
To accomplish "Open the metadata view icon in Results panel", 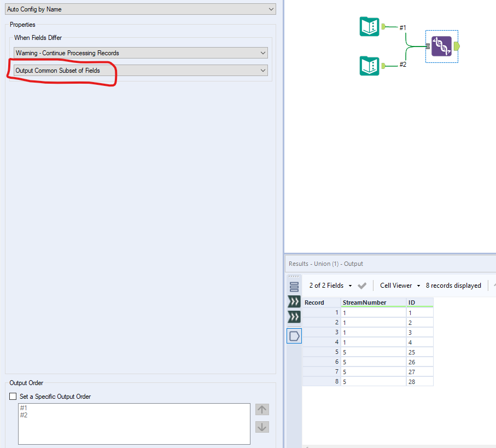I will 294,285.
